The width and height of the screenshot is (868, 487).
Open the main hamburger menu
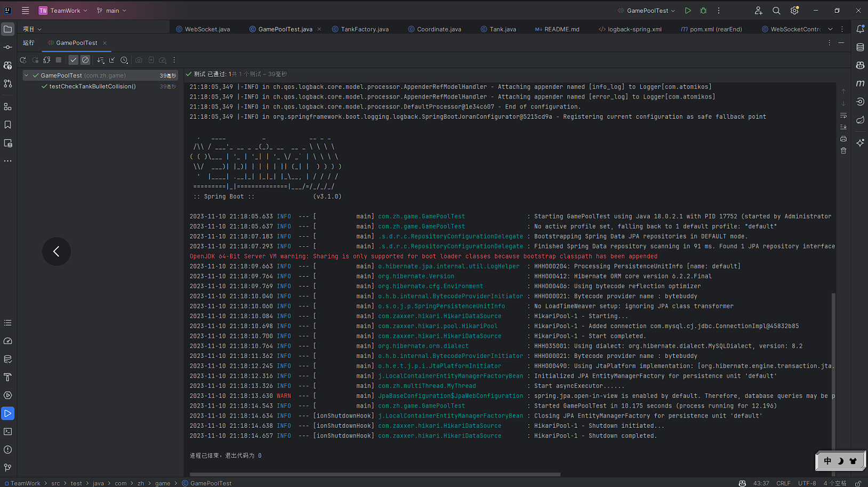pos(25,11)
